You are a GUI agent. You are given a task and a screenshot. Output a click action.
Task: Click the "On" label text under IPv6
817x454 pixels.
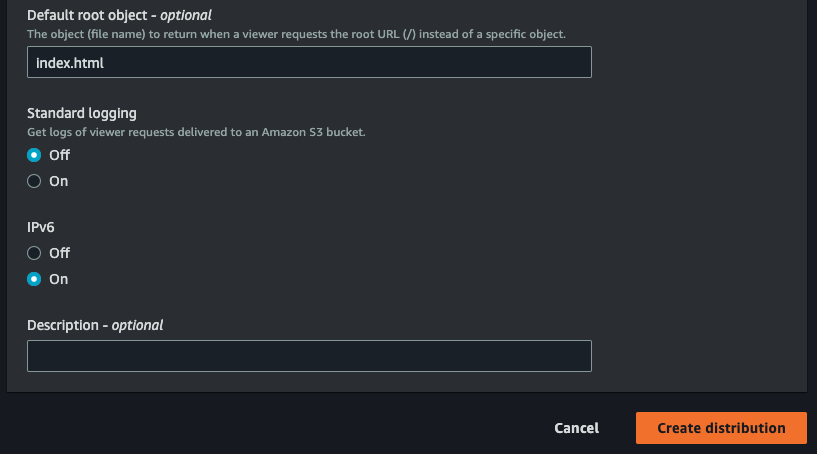58,279
